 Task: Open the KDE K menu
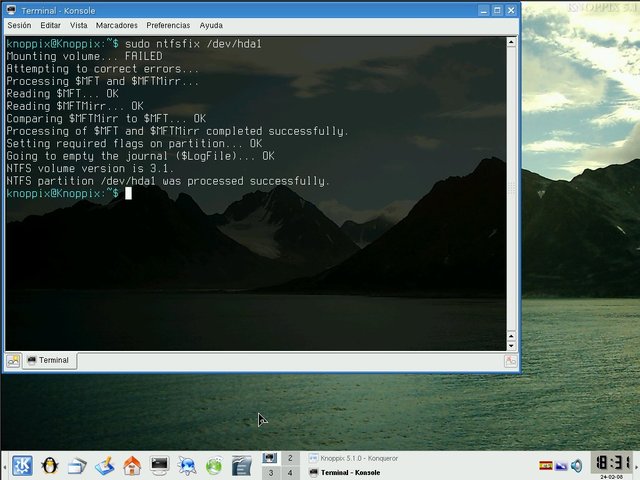click(x=22, y=465)
